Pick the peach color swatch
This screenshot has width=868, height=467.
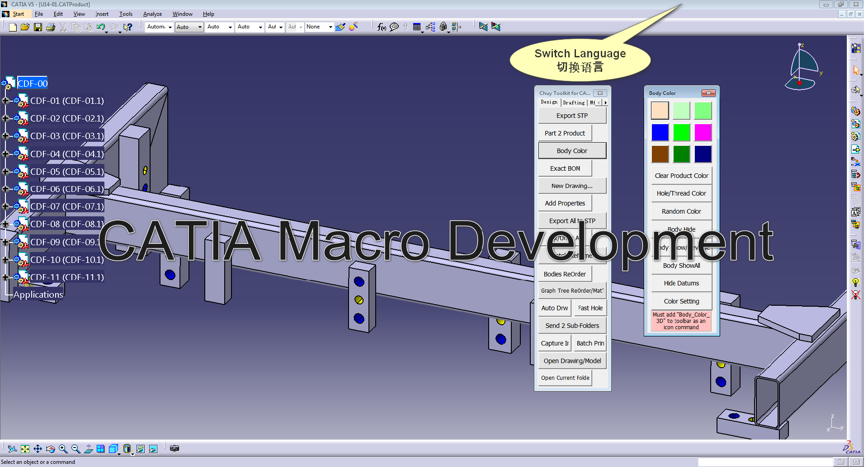tap(660, 111)
